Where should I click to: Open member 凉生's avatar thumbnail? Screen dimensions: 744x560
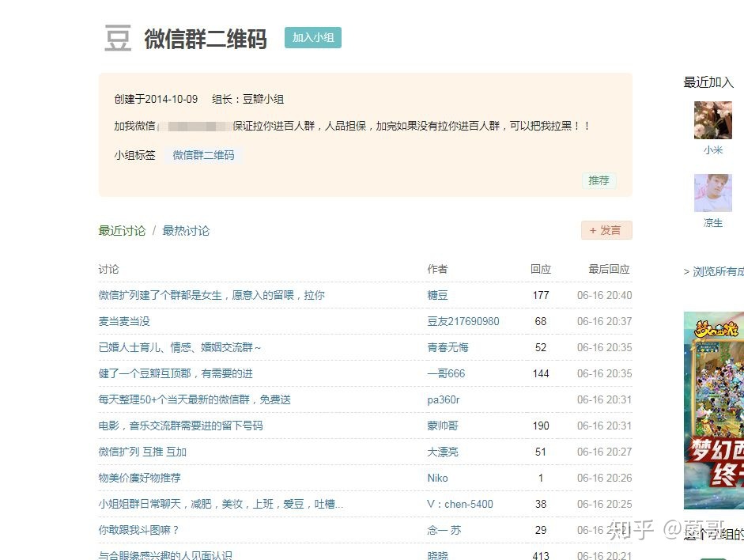coord(712,193)
